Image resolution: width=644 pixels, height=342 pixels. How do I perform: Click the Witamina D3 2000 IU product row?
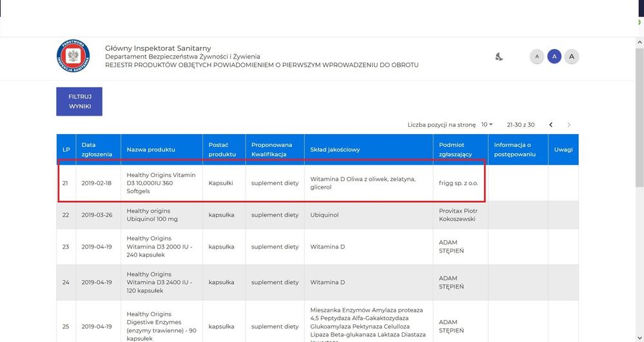161,247
